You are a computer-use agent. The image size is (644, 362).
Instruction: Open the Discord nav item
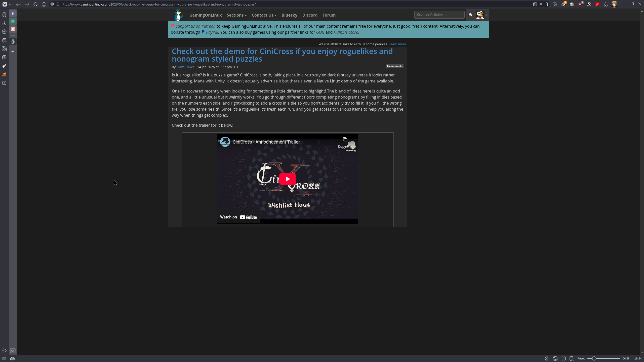pos(310,15)
